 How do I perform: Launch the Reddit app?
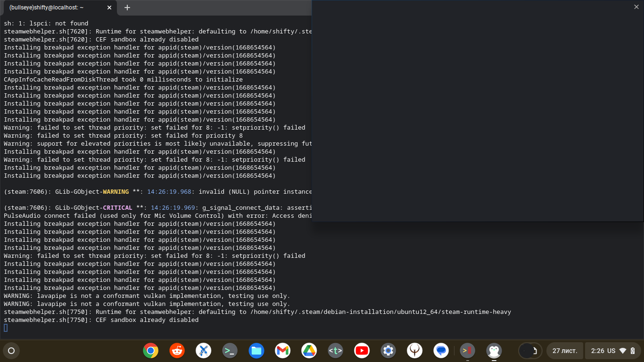[177, 351]
